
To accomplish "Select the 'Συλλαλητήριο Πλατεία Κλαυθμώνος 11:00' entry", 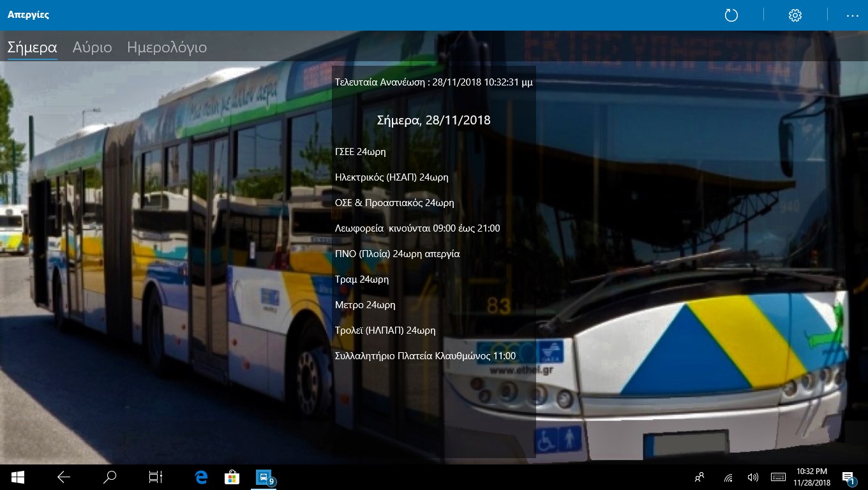I will click(x=425, y=356).
